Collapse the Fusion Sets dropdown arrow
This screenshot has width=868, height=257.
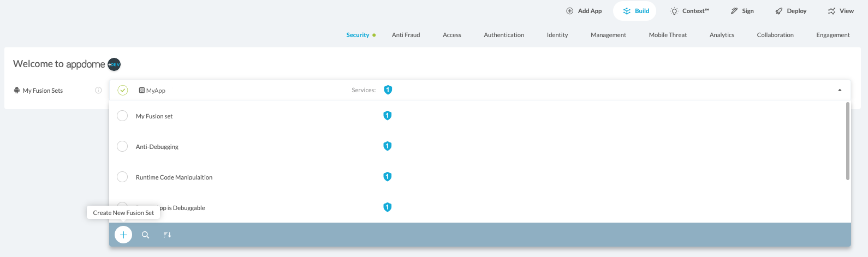[x=840, y=90]
